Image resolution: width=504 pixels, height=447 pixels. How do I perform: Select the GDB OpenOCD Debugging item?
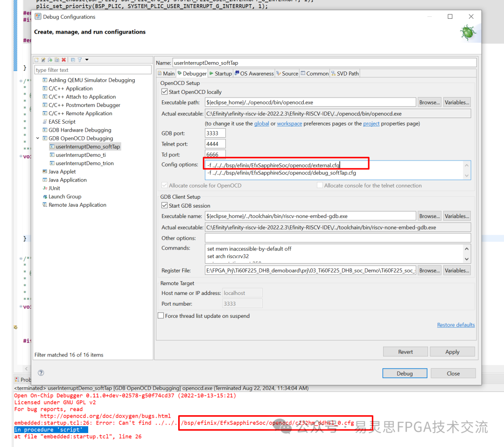(x=81, y=139)
